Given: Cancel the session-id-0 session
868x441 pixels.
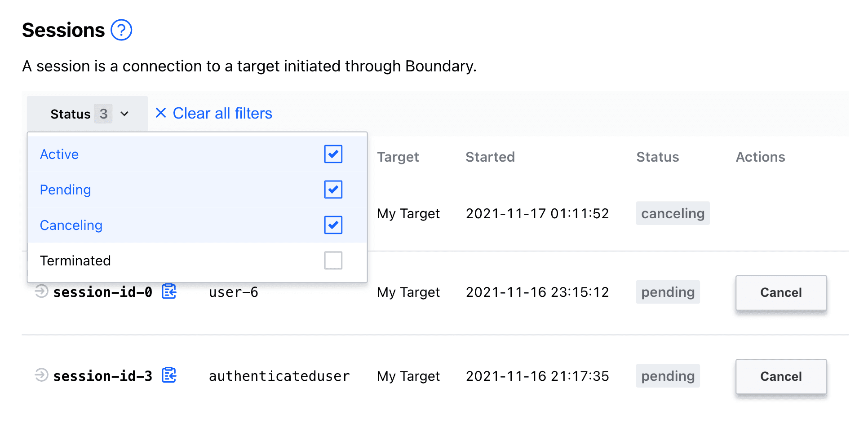Looking at the screenshot, I should point(781,292).
